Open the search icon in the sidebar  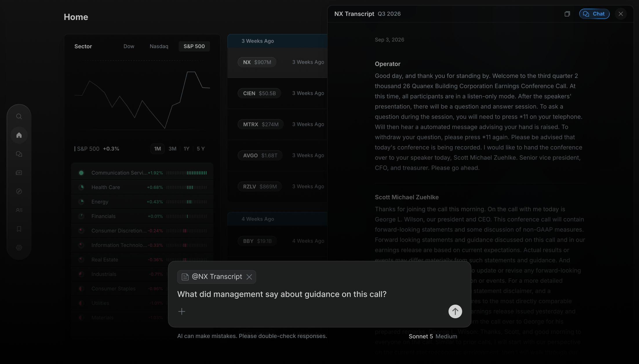pos(19,116)
